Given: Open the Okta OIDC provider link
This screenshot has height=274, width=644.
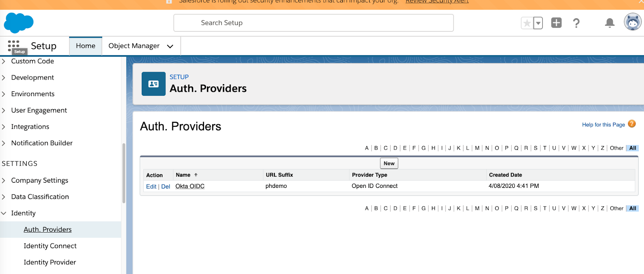Looking at the screenshot, I should click(190, 186).
